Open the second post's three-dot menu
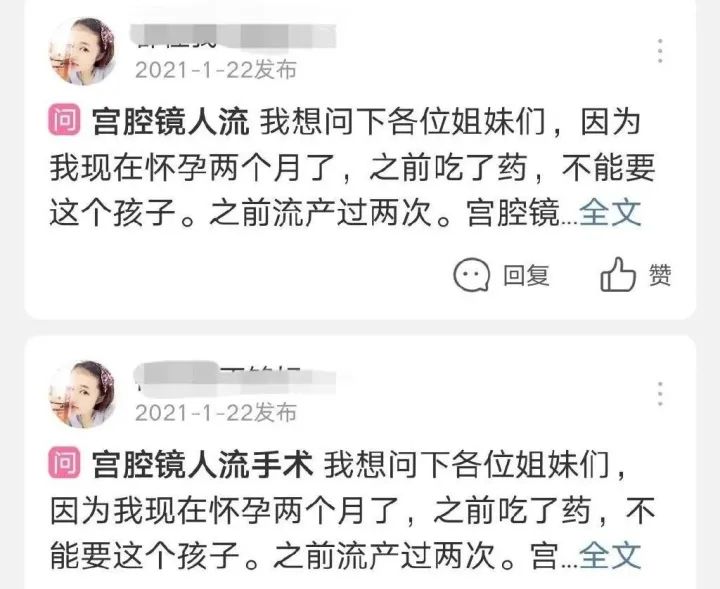 (660, 393)
